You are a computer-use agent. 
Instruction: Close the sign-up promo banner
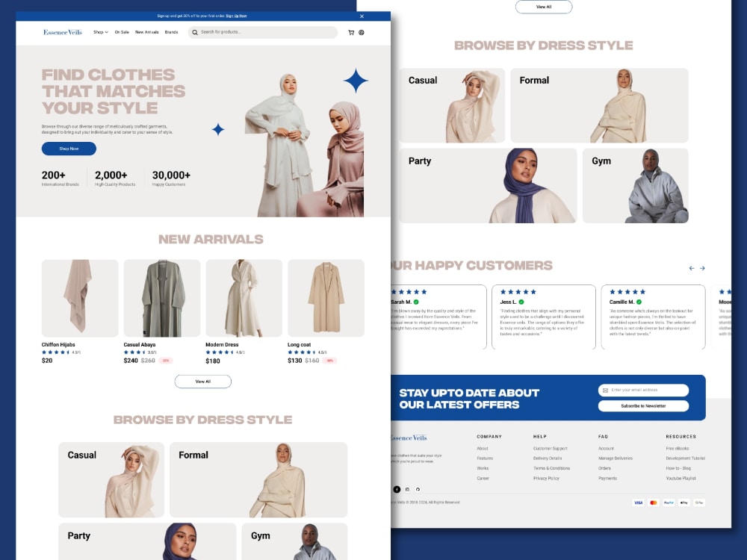click(362, 16)
